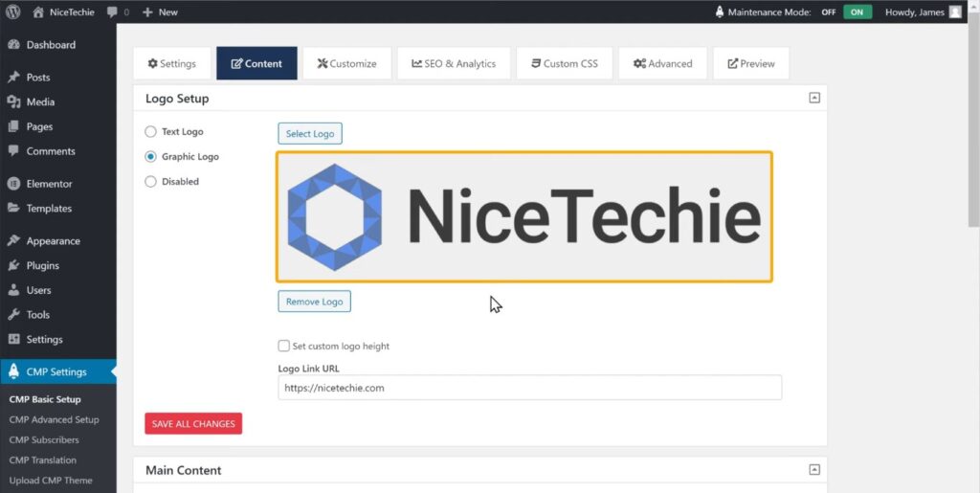
Task: Click the Users icon in sidebar
Action: click(13, 291)
